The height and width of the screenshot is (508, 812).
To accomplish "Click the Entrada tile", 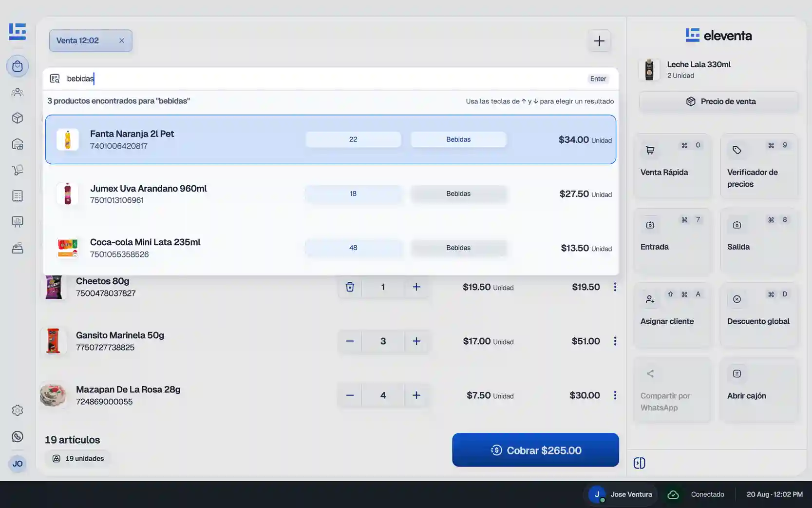I will (x=672, y=240).
